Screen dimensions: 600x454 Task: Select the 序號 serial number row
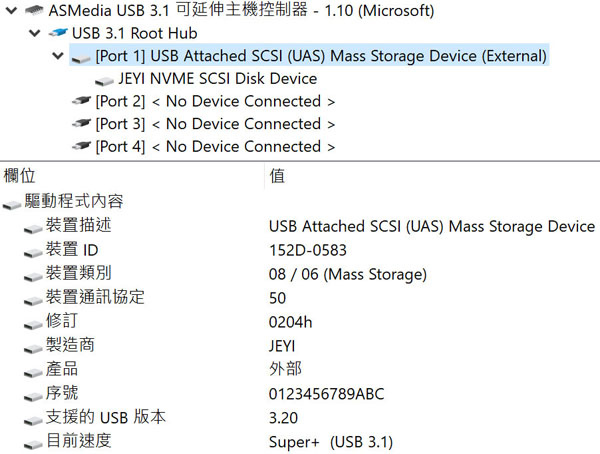62,393
